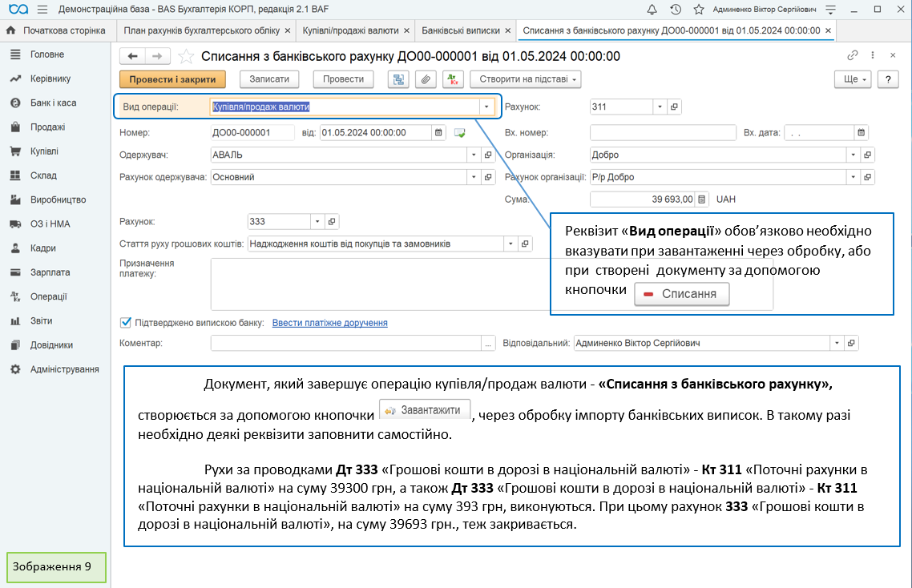Open favorites star in title bar
912x588 pixels.
[699, 10]
